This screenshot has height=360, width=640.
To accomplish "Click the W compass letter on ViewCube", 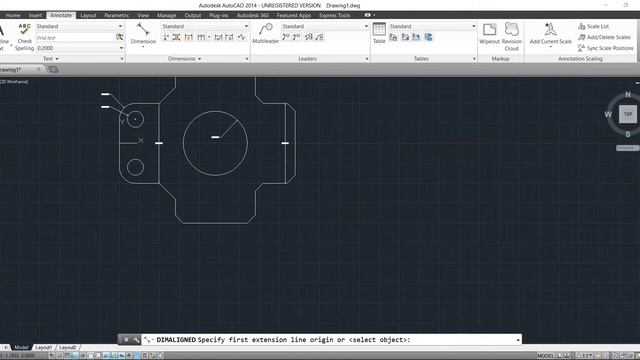I will pyautogui.click(x=608, y=114).
